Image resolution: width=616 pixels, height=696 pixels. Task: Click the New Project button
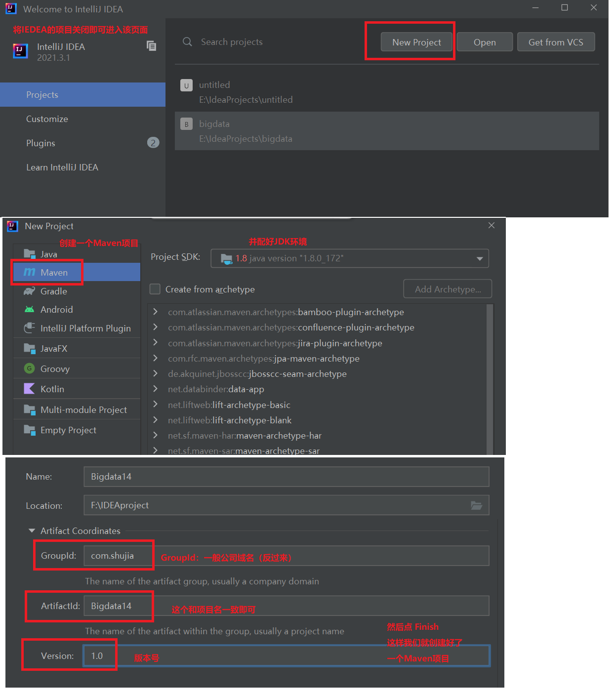416,42
